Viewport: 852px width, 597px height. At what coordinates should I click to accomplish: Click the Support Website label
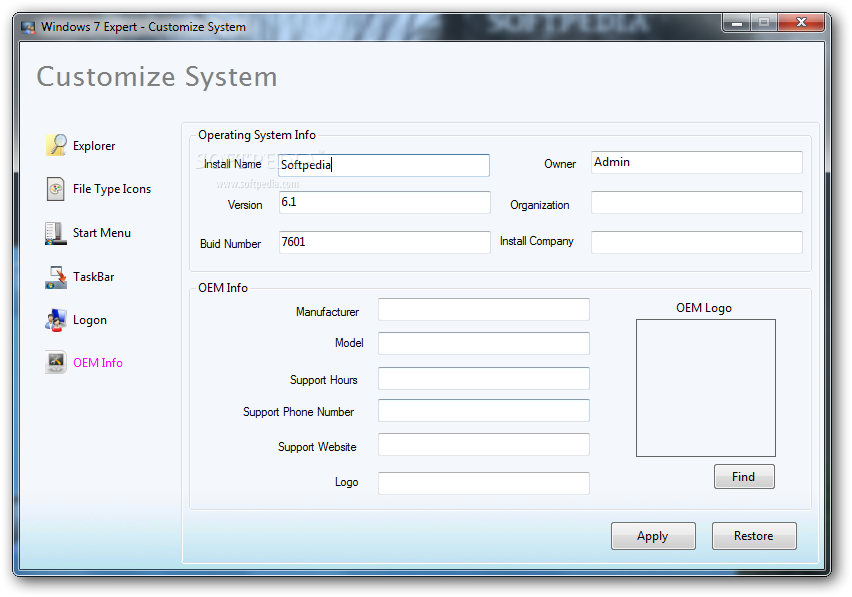click(317, 447)
